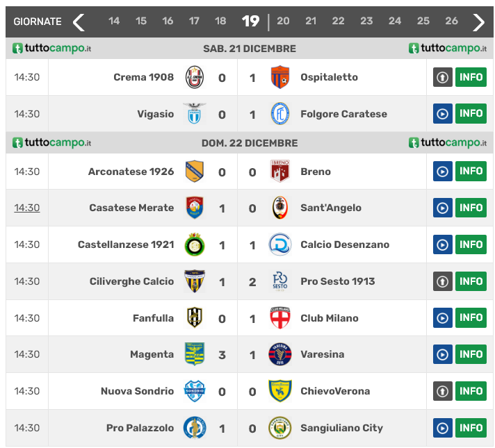Click upload icon for Ciliverghe Calcio match

pyautogui.click(x=443, y=281)
